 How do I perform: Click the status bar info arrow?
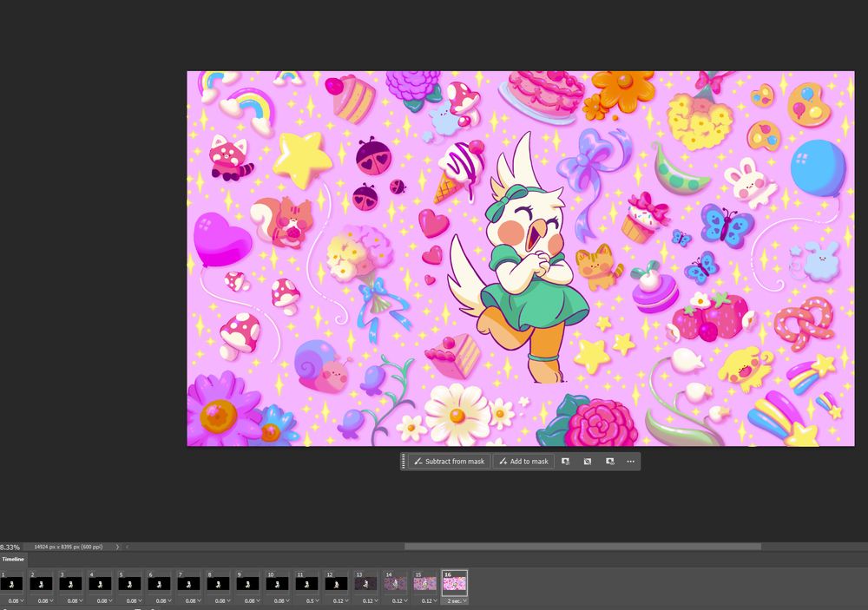(x=117, y=547)
